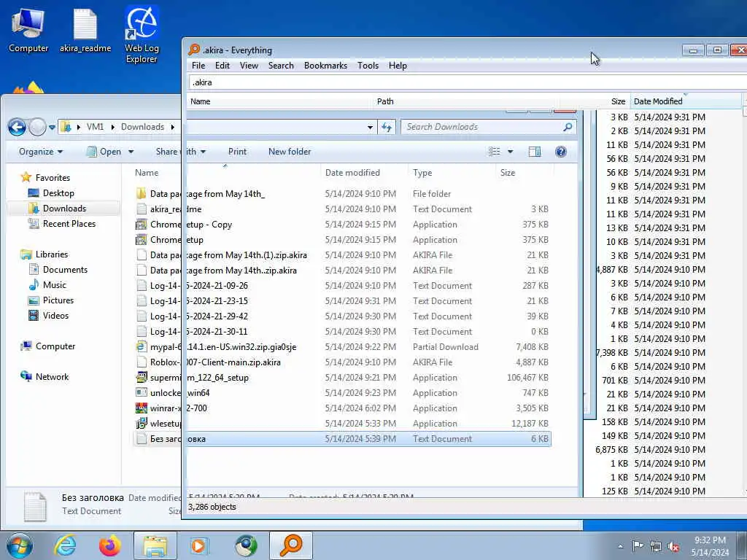
Task: Open the Tools menu in Everything
Action: coord(368,66)
